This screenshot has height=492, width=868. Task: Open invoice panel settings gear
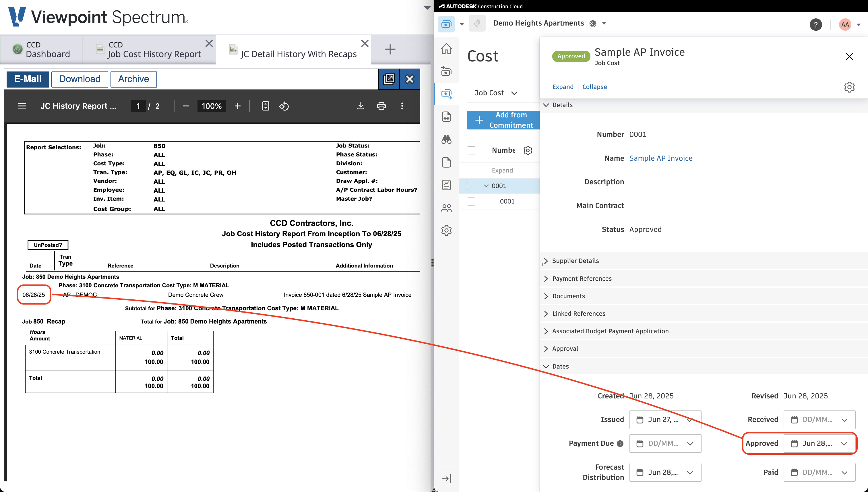pos(849,87)
